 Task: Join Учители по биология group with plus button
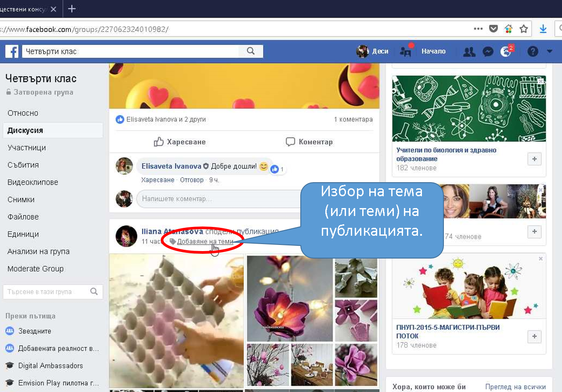(x=534, y=159)
